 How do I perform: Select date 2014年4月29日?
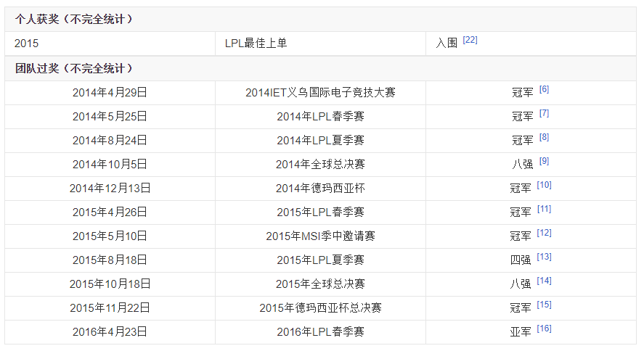coord(110,93)
